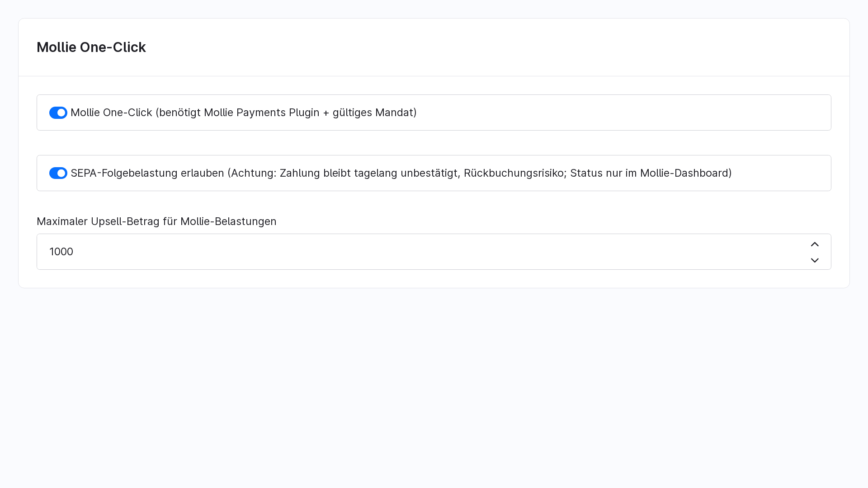The width and height of the screenshot is (868, 488).
Task: Increase the maximum upsell amount with up arrow
Action: [815, 244]
